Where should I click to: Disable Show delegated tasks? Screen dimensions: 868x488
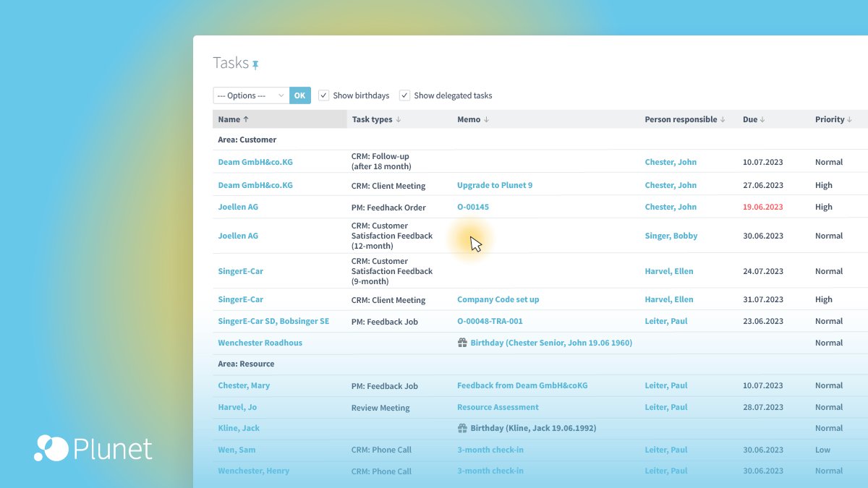pyautogui.click(x=405, y=95)
